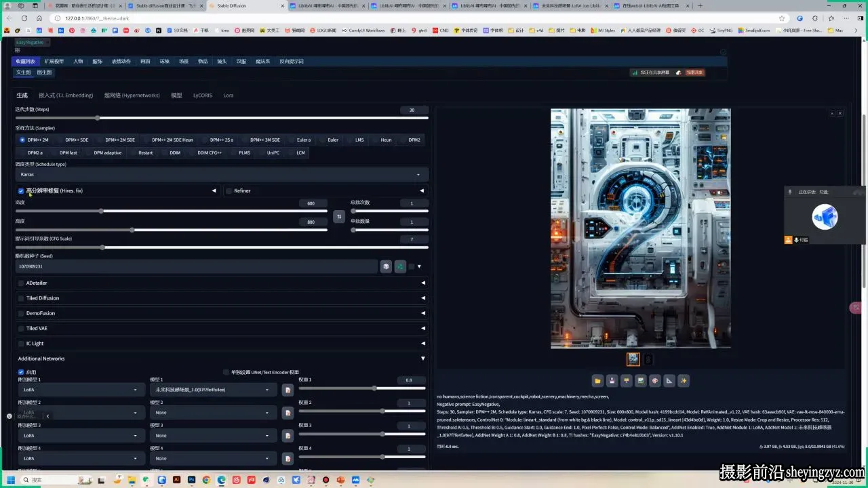
Task: Expand the IC Light section arrow
Action: coord(423,344)
